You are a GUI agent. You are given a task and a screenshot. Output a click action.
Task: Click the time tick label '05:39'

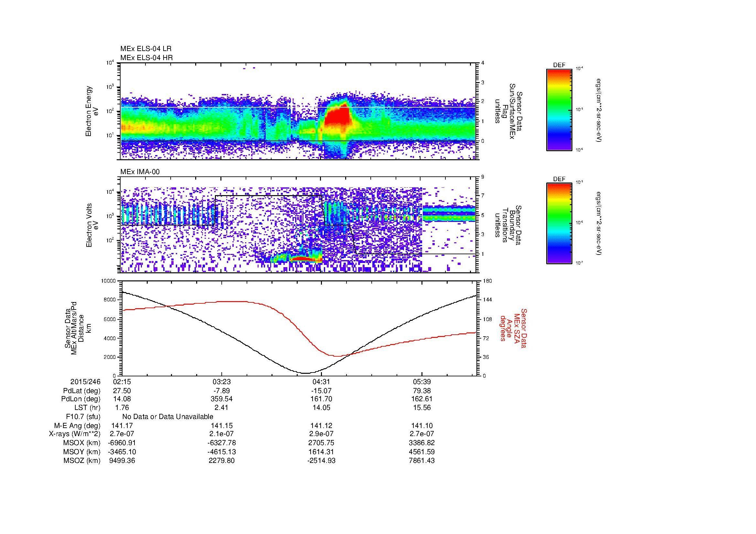tap(422, 382)
